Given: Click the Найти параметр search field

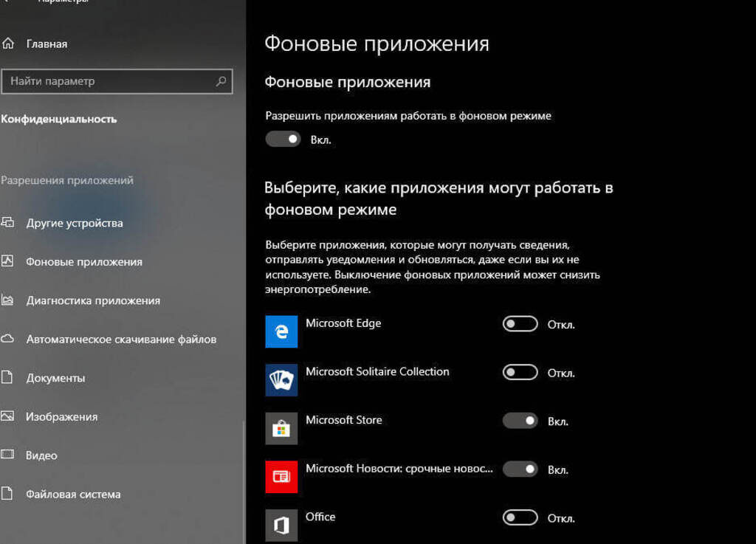Looking at the screenshot, I should point(117,81).
